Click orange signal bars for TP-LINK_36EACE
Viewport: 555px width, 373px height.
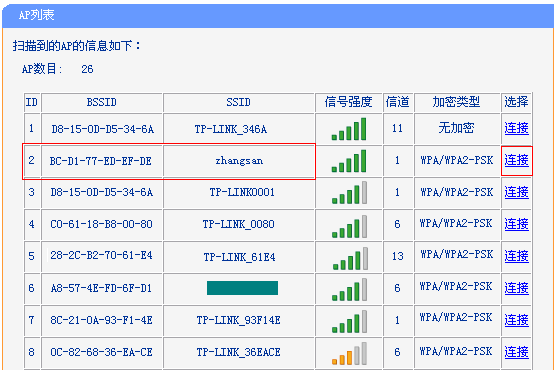(x=349, y=354)
